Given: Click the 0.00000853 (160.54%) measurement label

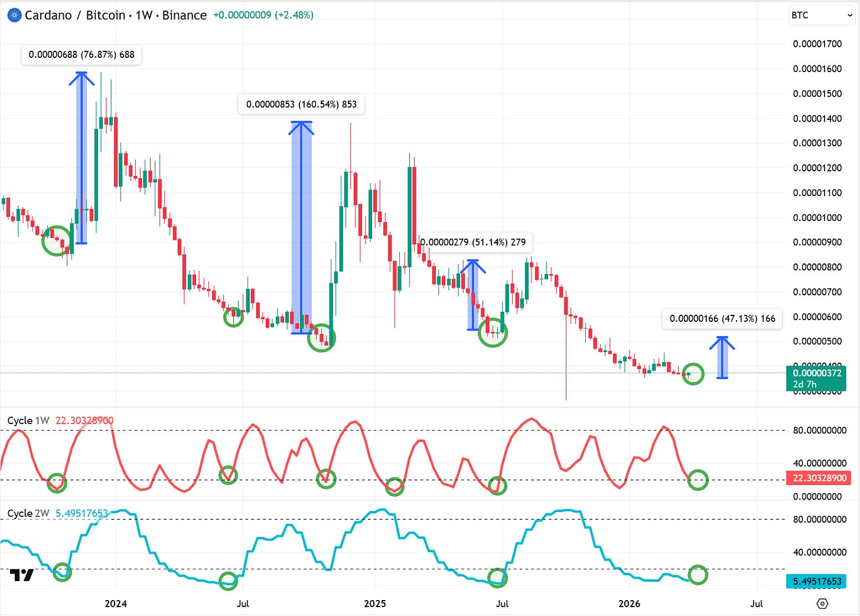Looking at the screenshot, I should [x=301, y=104].
